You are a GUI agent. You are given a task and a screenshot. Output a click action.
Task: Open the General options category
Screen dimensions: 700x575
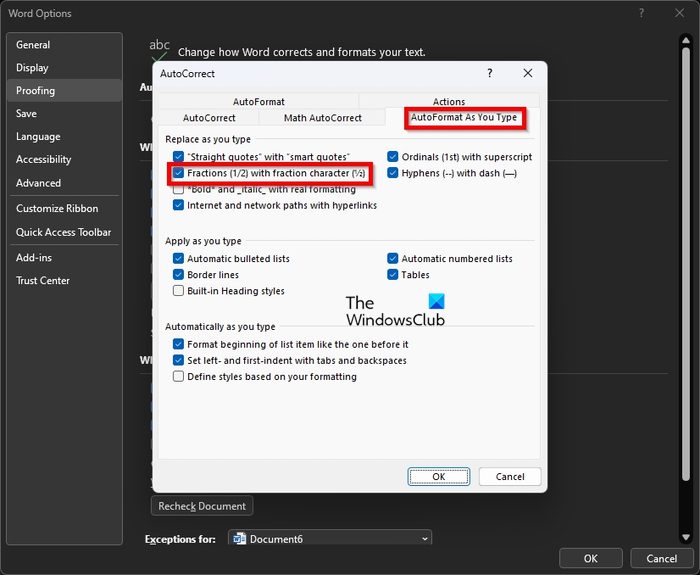click(x=64, y=45)
